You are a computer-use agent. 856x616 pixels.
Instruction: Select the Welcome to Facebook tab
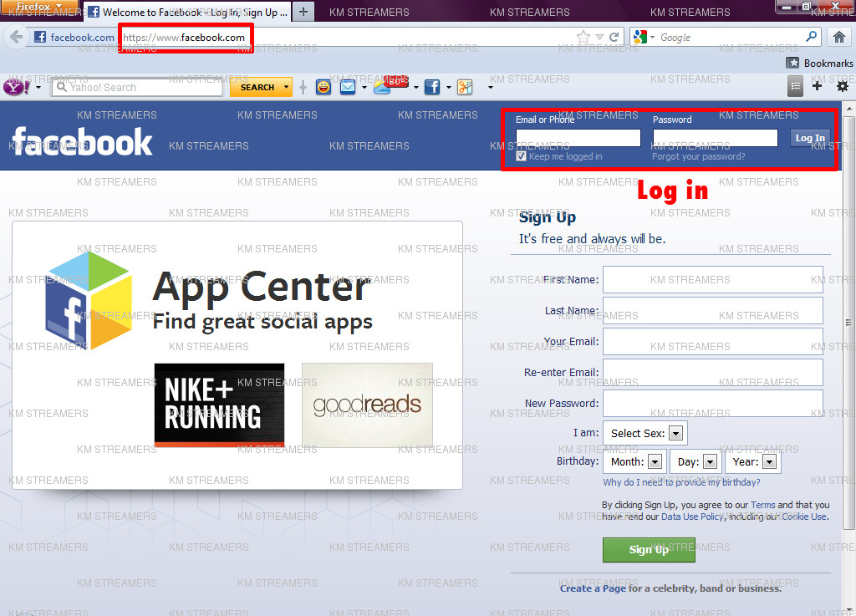(189, 12)
